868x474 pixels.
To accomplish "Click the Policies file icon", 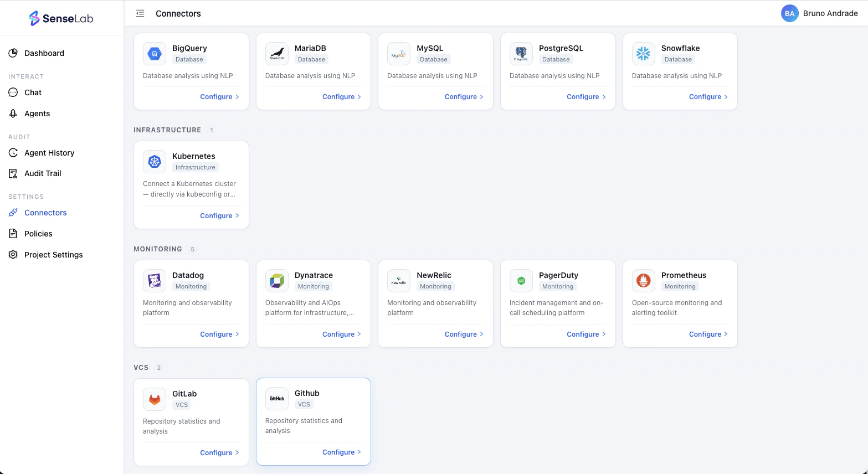I will click(x=13, y=234).
